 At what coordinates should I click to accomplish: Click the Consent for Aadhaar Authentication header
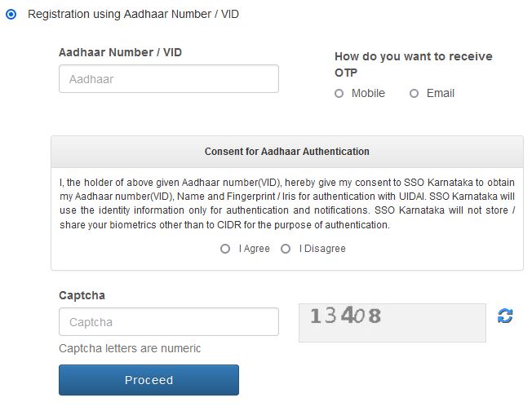coord(287,151)
